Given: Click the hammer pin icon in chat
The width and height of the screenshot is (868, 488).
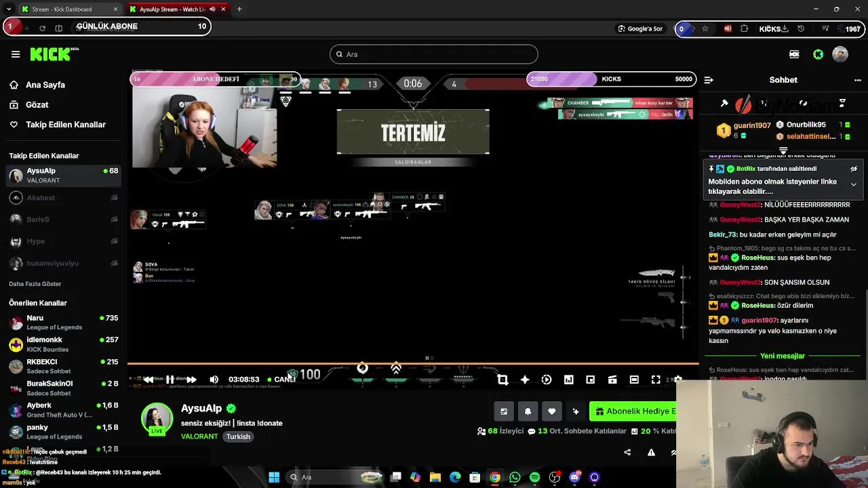Looking at the screenshot, I should tap(724, 103).
